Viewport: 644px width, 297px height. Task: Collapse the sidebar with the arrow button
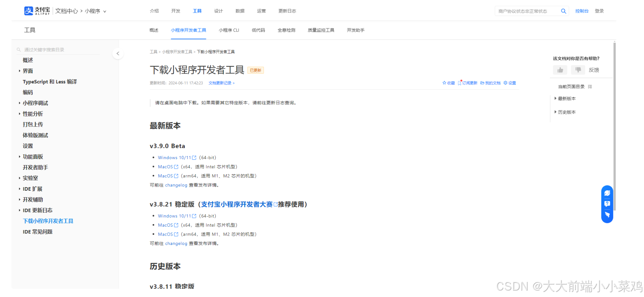[x=118, y=54]
